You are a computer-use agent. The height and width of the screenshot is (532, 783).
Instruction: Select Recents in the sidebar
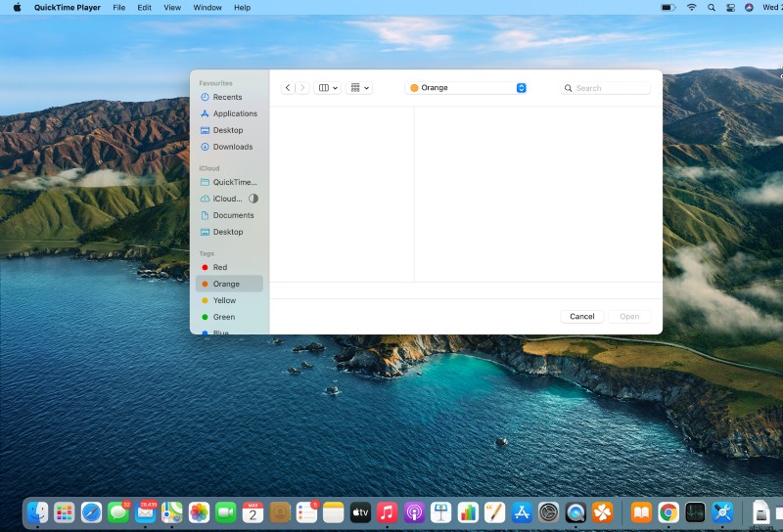coord(229,98)
